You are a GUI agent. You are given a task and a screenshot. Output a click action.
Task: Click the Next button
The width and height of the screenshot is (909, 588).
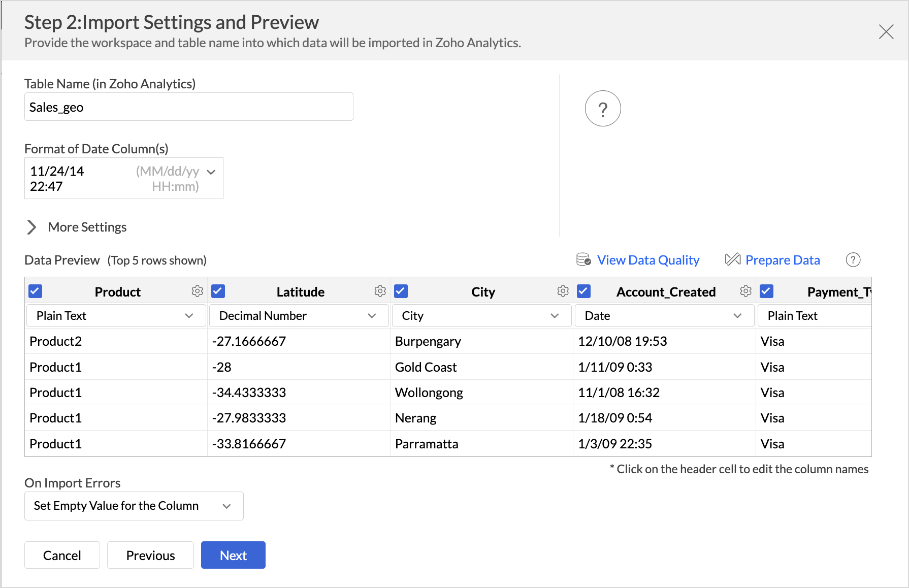233,555
